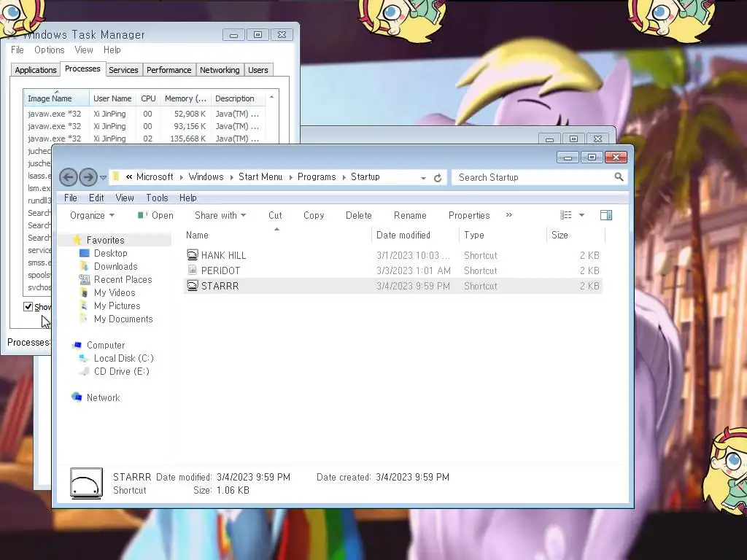747x560 pixels.
Task: Expand the Start Menu breadcrumb arrow
Action: [290, 177]
